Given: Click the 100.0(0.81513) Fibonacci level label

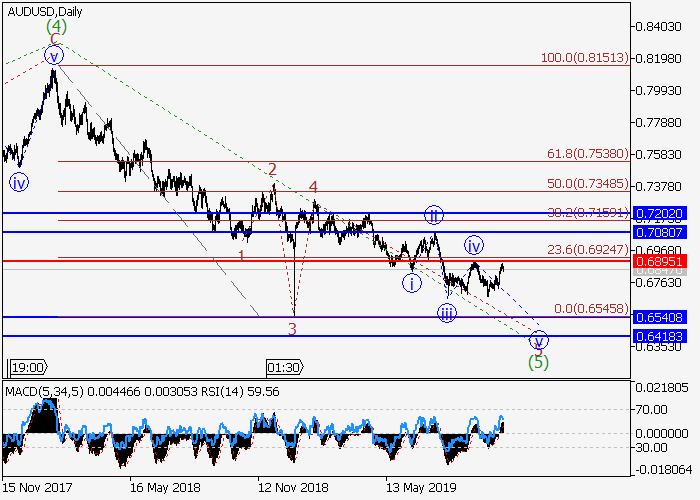Looking at the screenshot, I should (x=584, y=59).
